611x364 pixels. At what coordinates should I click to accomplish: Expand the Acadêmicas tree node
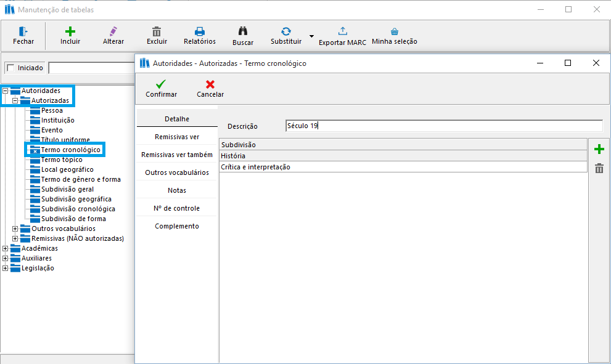click(x=6, y=248)
